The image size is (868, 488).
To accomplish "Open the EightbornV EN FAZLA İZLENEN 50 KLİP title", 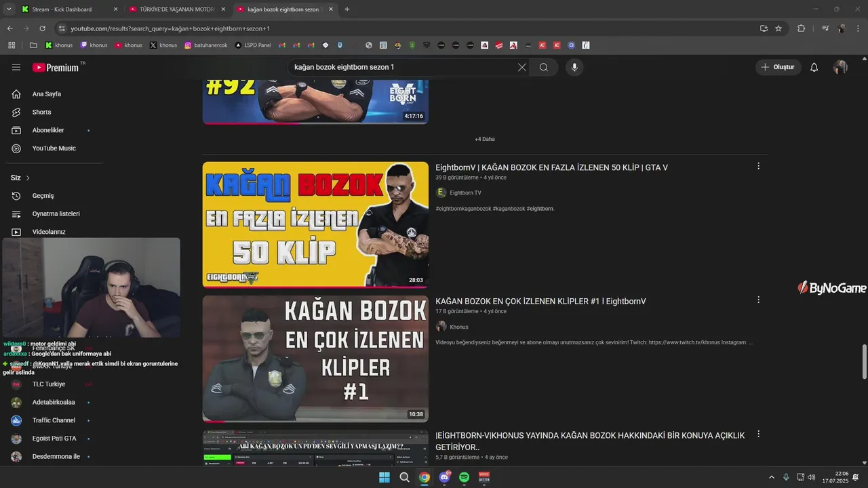I will coord(551,167).
